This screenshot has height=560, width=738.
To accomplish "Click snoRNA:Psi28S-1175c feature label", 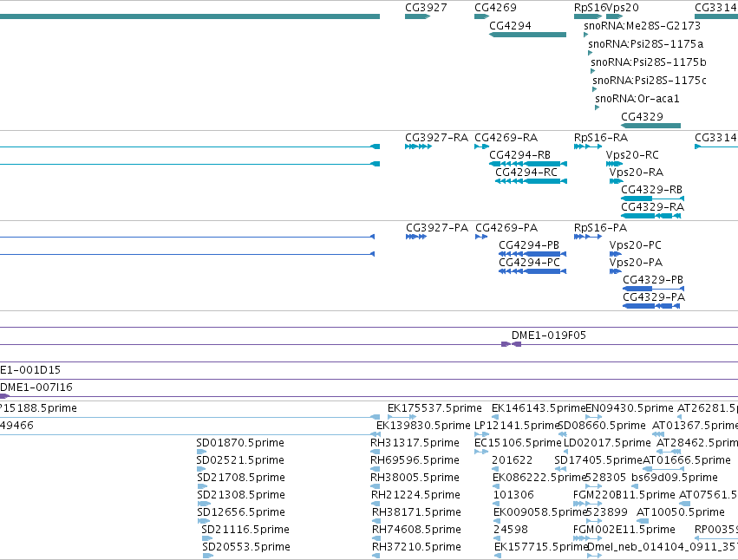I will (x=650, y=81).
